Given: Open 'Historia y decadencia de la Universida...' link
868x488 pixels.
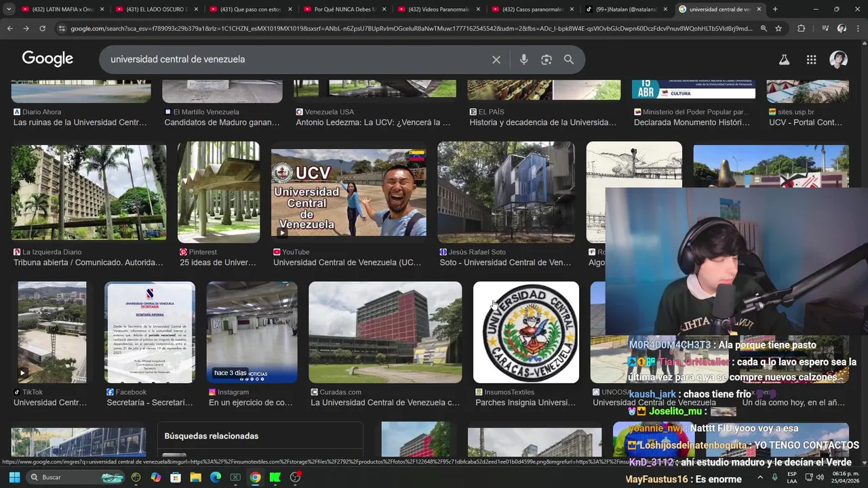Looking at the screenshot, I should coord(543,123).
